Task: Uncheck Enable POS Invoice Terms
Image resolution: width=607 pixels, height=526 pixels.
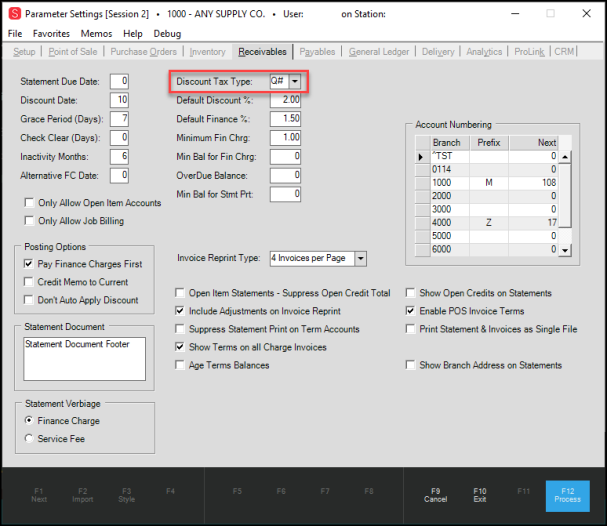Action: tap(410, 310)
